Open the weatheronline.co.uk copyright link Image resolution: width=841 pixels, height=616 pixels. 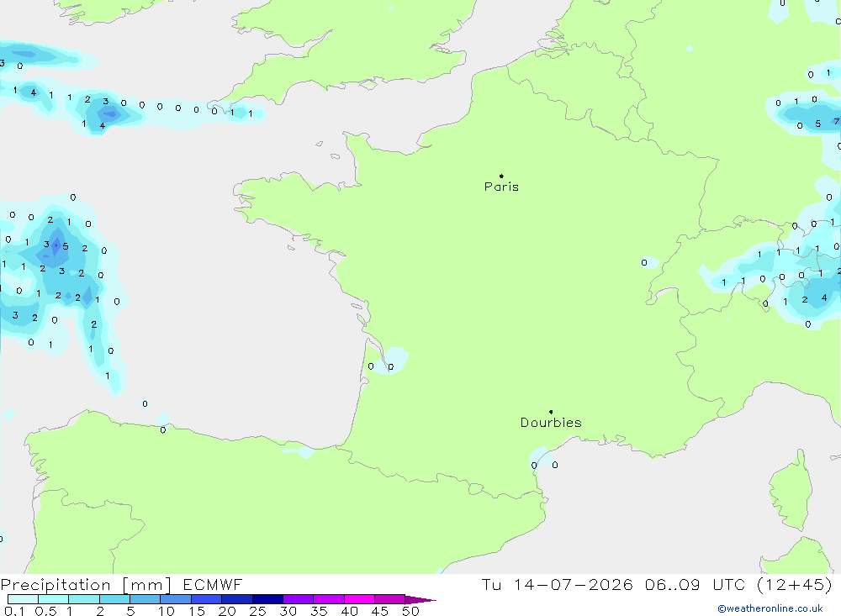click(770, 608)
